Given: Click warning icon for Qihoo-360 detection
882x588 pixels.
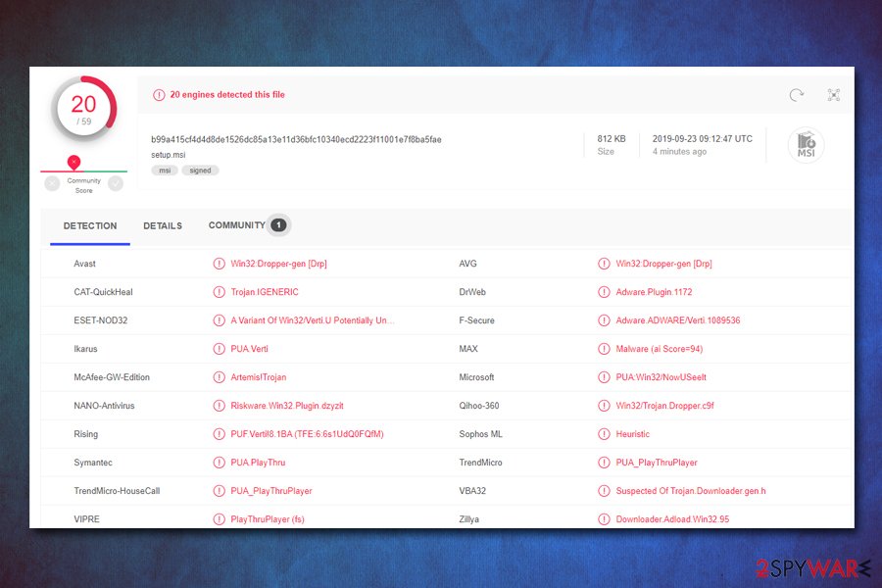Looking at the screenshot, I should [604, 406].
